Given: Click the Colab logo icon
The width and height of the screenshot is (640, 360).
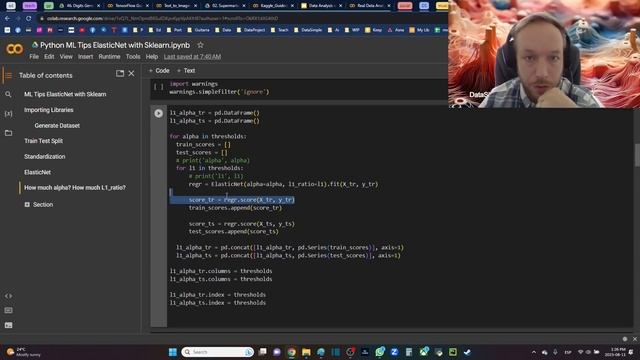Looking at the screenshot, I should (14, 49).
